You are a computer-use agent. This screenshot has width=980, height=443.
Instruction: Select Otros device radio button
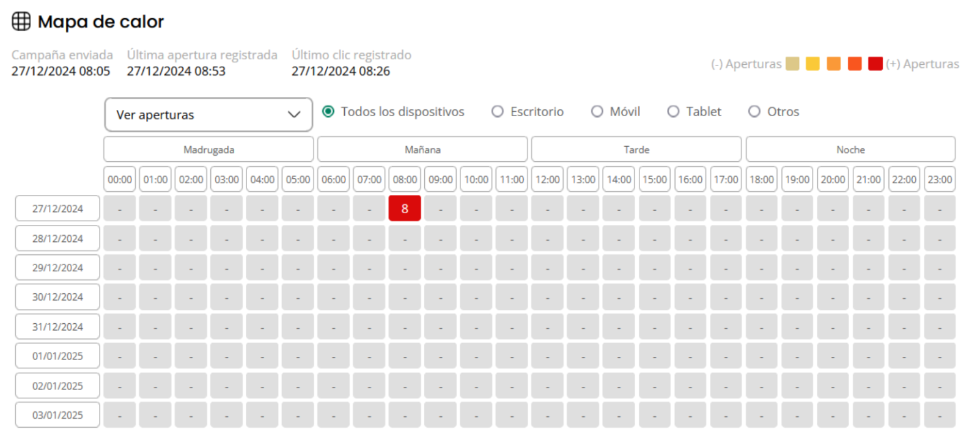(754, 111)
